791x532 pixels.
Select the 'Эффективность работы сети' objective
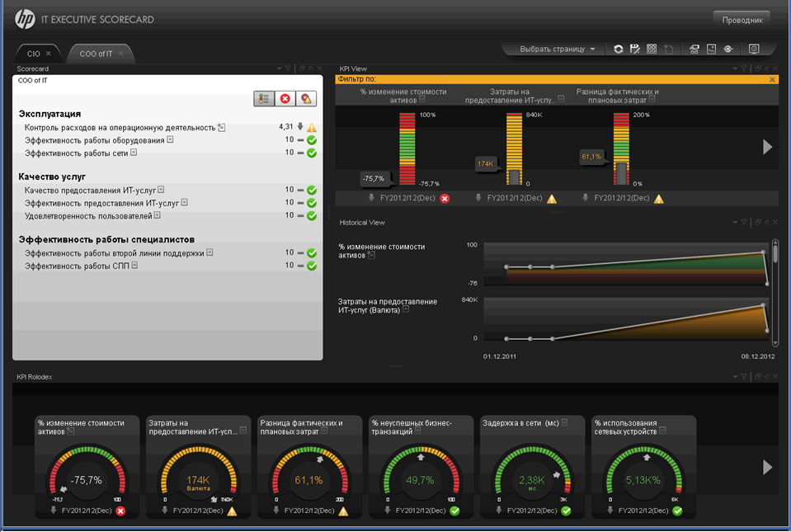(x=76, y=153)
